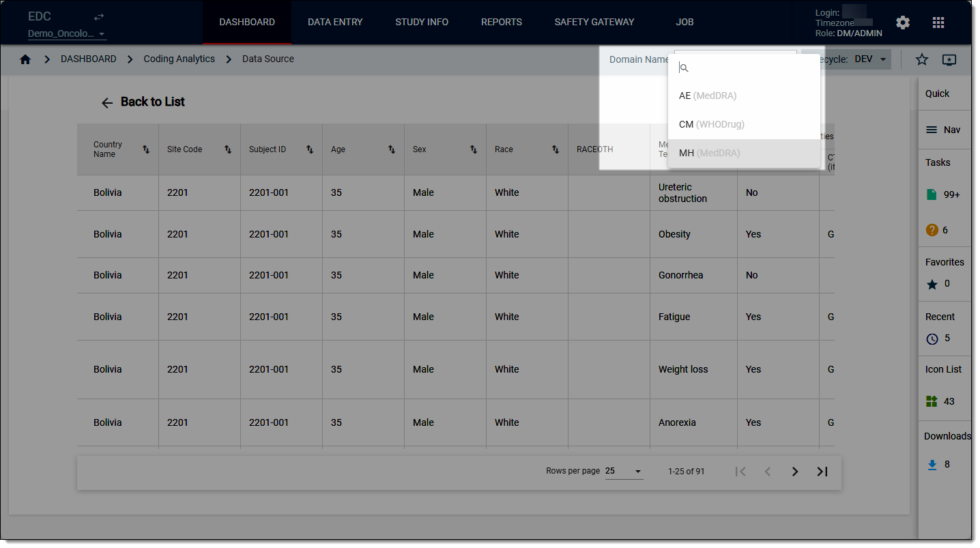Click the favorites star outline icon
The image size is (980, 548).
922,59
